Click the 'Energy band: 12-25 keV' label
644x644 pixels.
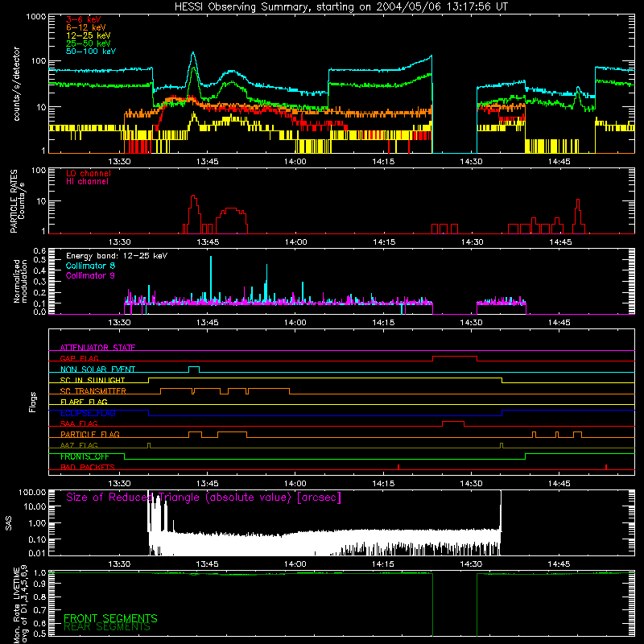click(117, 256)
